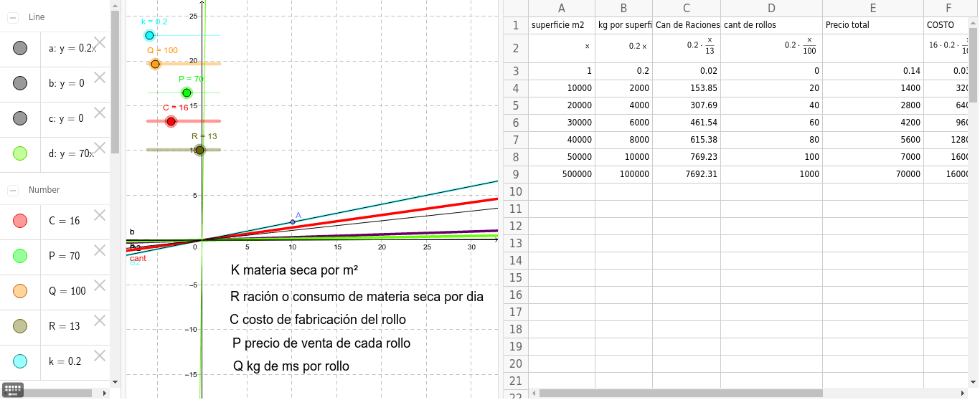The image size is (980, 400).
Task: Click the spreadsheet scroll right arrow
Action: tap(962, 394)
